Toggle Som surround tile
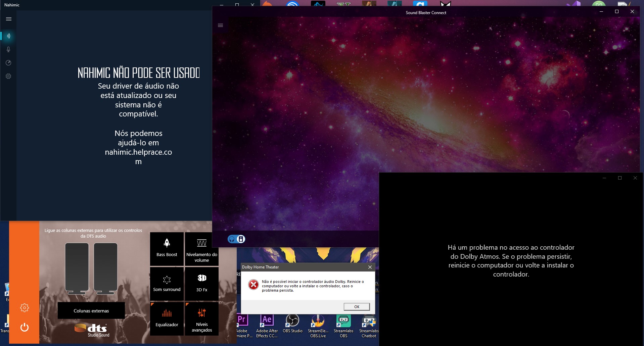644x346 pixels. coord(167,284)
